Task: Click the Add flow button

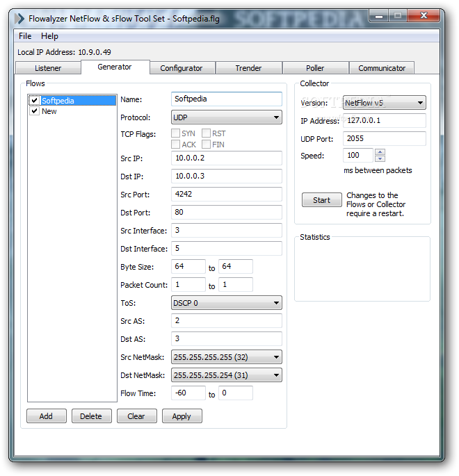Action: pos(46,416)
